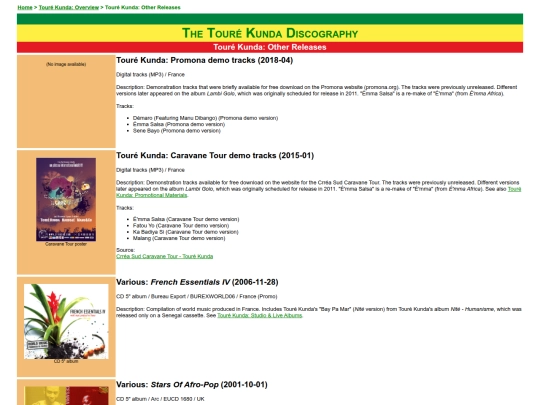
Task: Select track 'Malang (Caravane Tour demo version)'
Action: click(179, 238)
